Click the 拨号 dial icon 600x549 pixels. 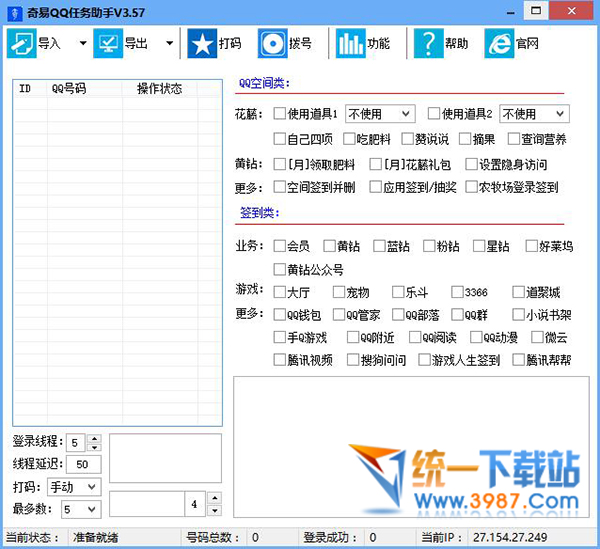point(272,43)
